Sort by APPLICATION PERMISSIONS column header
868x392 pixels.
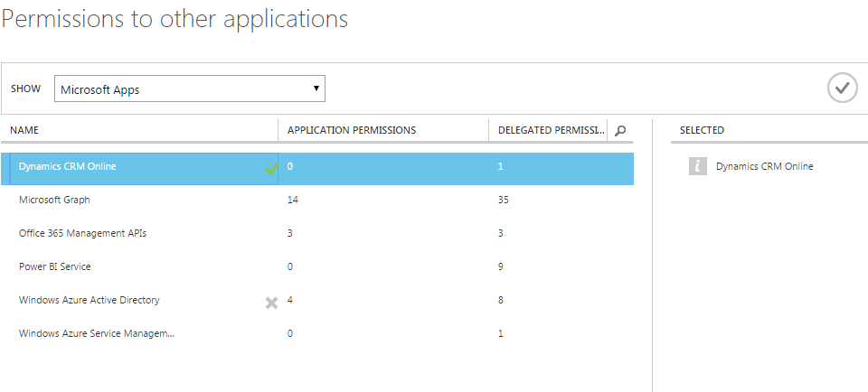click(x=352, y=130)
